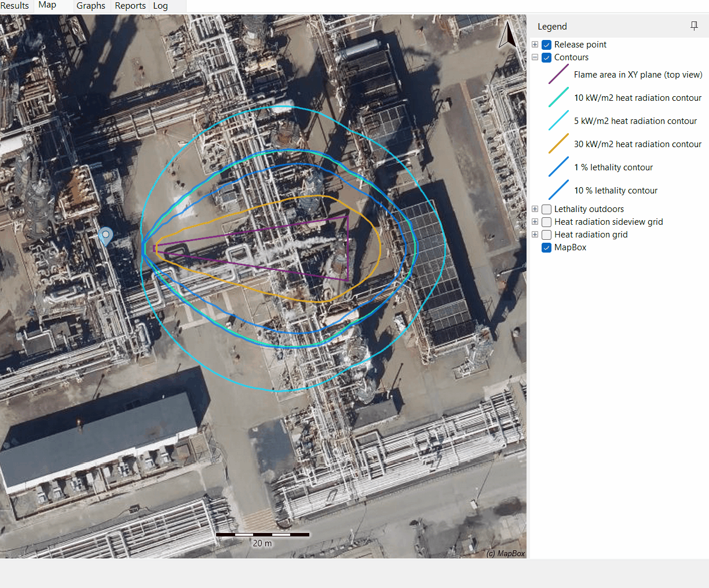Image resolution: width=709 pixels, height=588 pixels.
Task: Expand the Lethality outdoors tree node
Action: [x=535, y=209]
